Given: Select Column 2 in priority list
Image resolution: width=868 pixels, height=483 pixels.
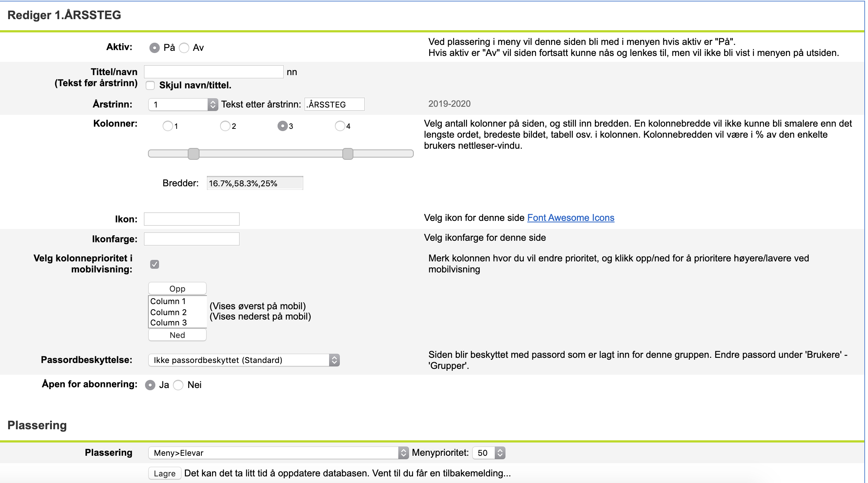Looking at the screenshot, I should point(169,312).
